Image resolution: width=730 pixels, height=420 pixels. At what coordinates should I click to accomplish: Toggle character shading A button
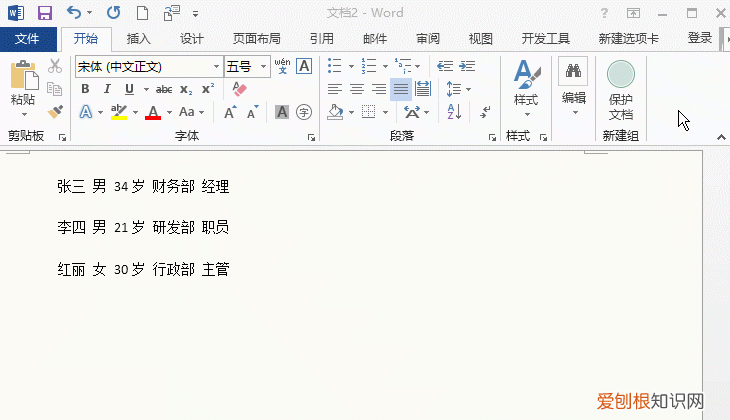[282, 112]
